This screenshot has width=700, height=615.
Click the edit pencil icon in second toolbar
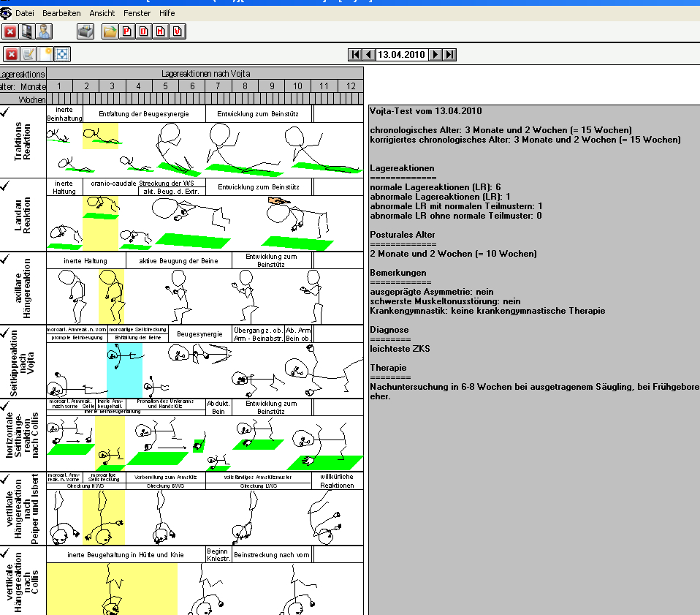click(x=28, y=55)
